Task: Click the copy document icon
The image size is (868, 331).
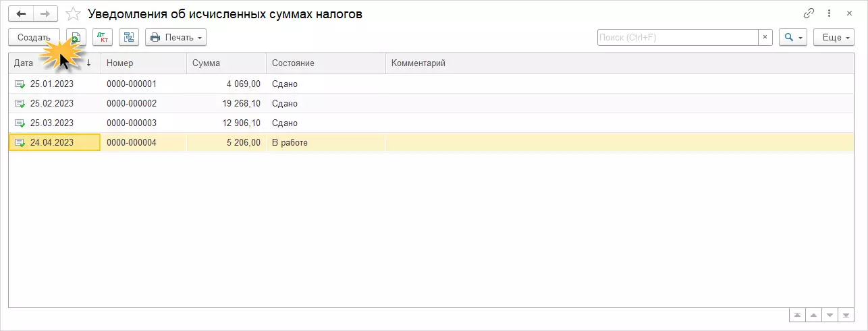Action: [76, 38]
